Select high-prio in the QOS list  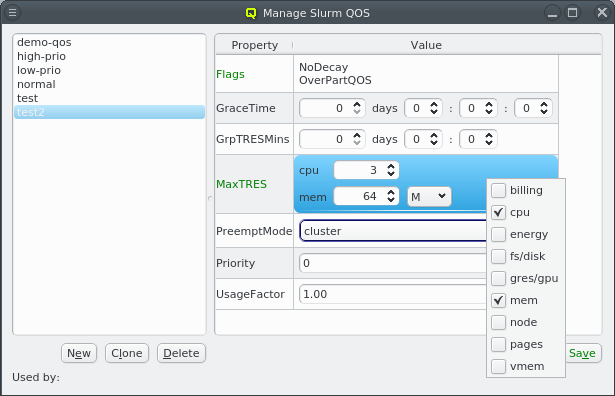[x=109, y=56]
